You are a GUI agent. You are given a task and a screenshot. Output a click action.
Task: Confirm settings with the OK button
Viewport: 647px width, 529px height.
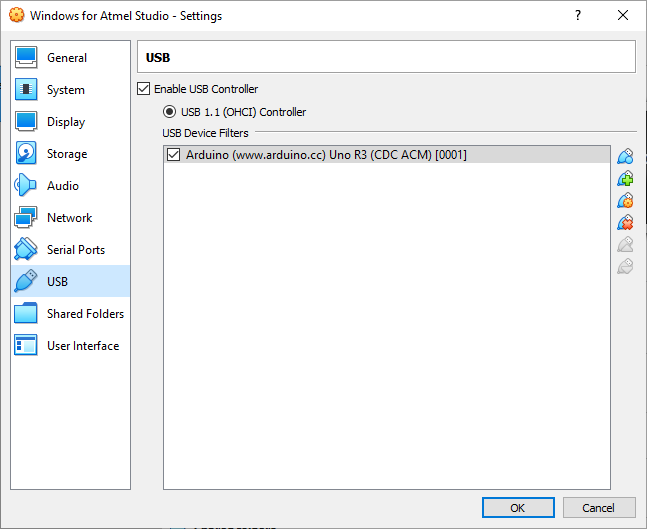[x=518, y=508]
